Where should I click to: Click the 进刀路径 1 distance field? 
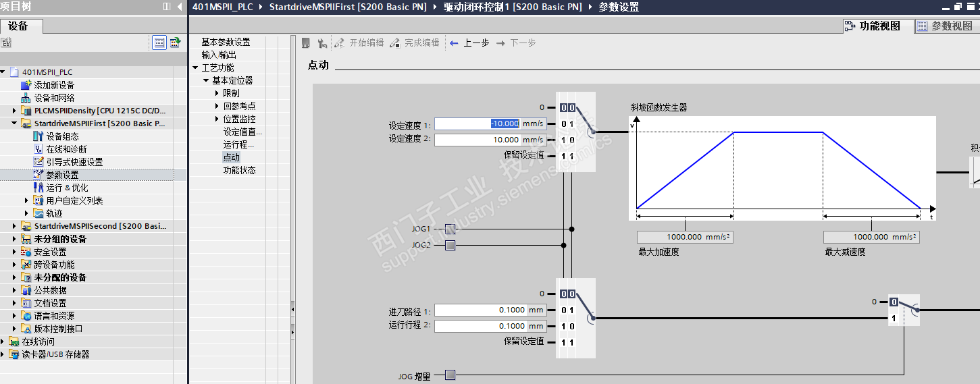pyautogui.click(x=490, y=310)
